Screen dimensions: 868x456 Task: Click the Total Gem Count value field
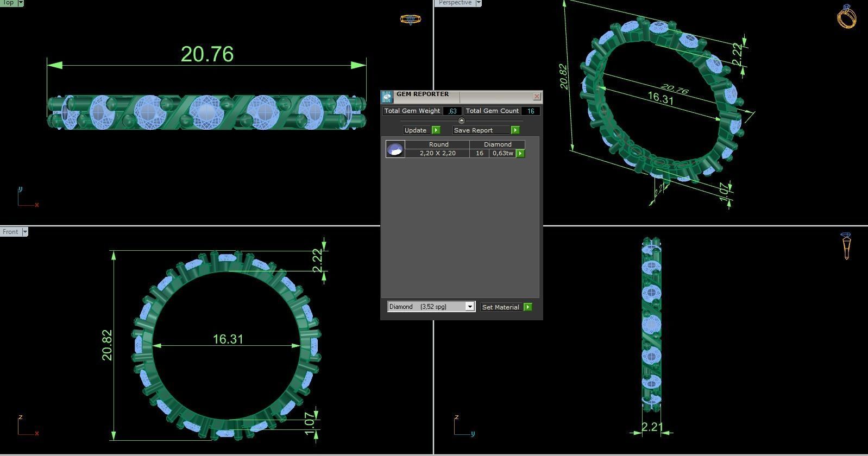tap(531, 111)
